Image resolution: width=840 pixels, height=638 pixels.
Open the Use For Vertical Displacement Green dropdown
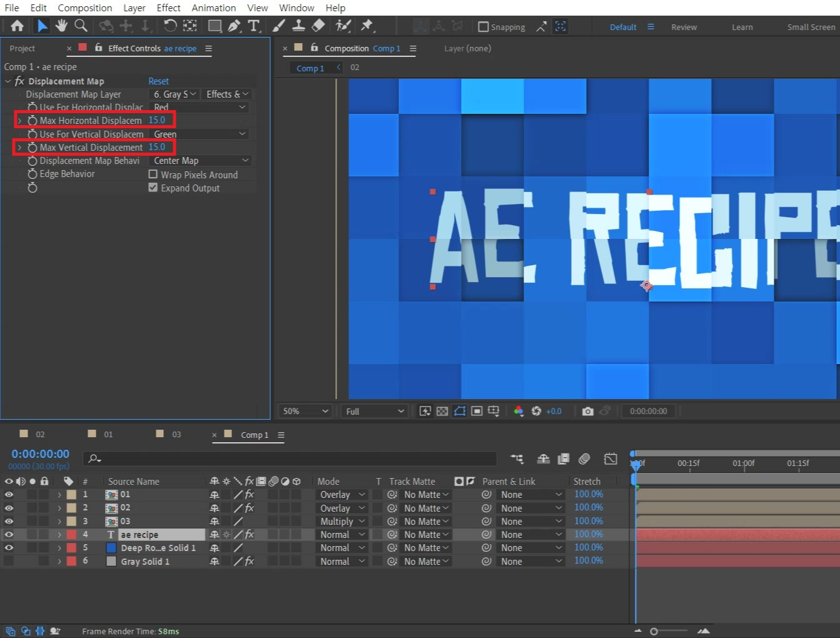[200, 134]
